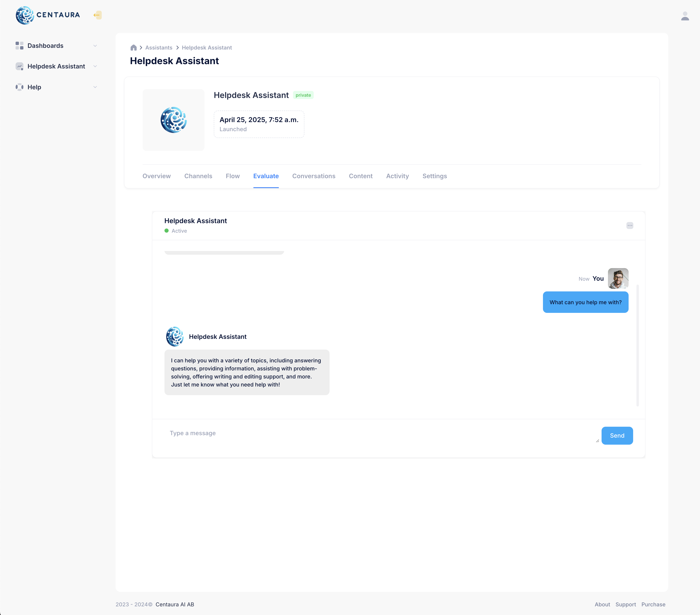Click the Dashboards sidebar icon
The height and width of the screenshot is (615, 700).
click(19, 46)
